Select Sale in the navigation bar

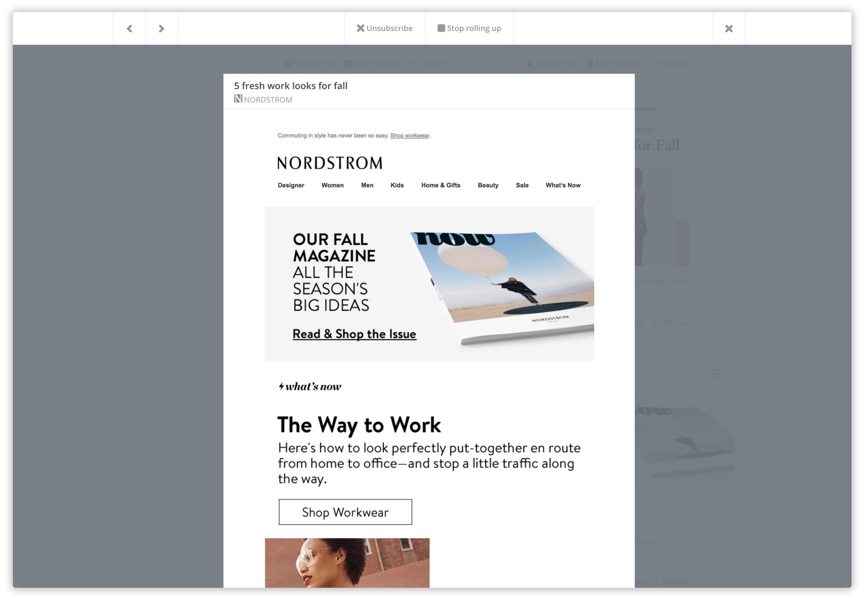[x=522, y=185]
